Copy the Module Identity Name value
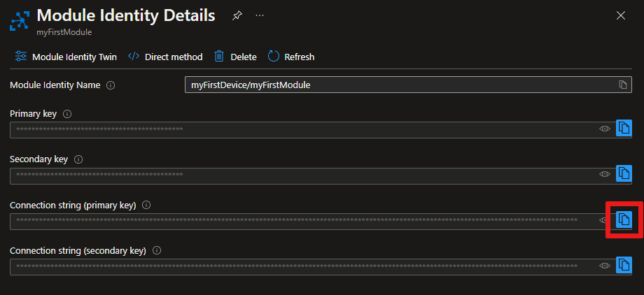The image size is (644, 295). (x=622, y=85)
